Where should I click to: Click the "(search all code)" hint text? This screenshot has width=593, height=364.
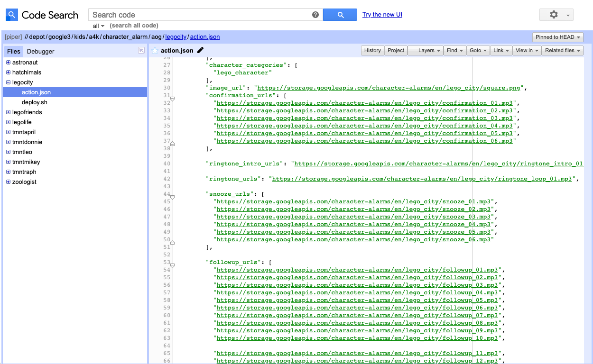134,26
